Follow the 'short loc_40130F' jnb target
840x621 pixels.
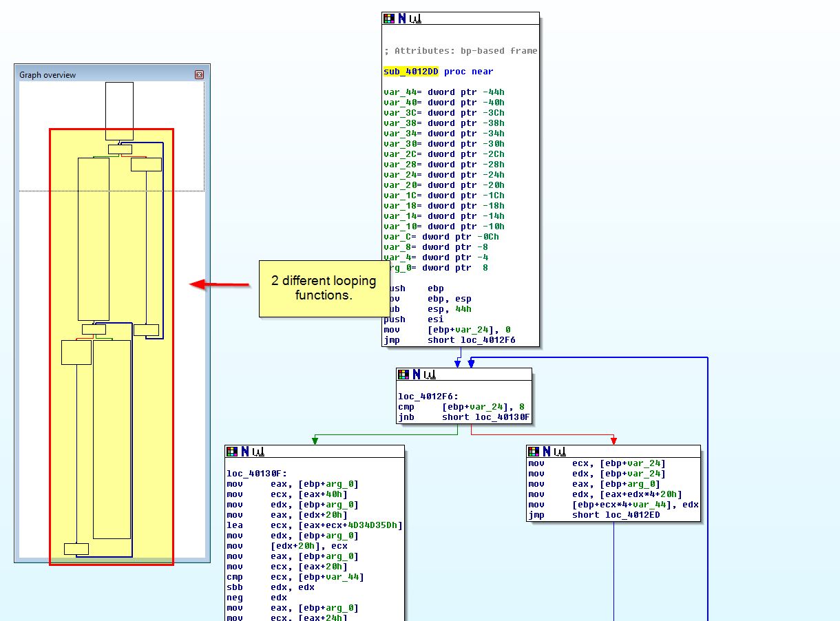[486, 417]
